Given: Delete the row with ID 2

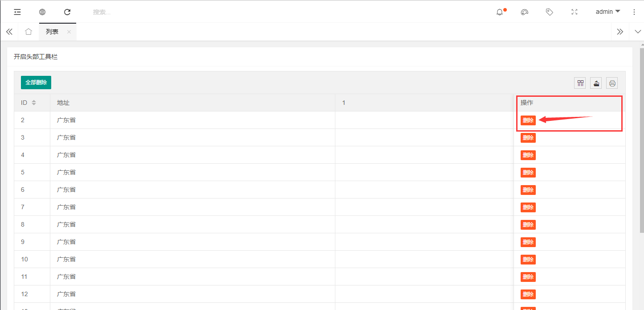Looking at the screenshot, I should 528,120.
